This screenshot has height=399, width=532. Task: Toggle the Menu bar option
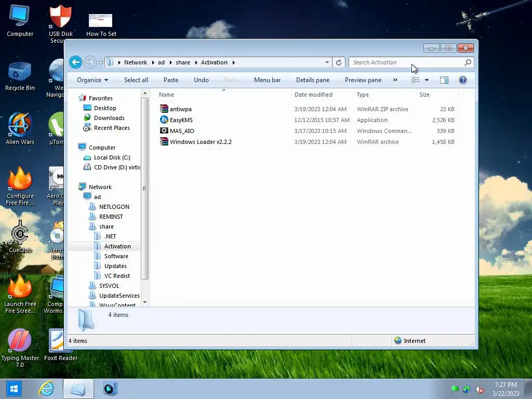click(268, 80)
